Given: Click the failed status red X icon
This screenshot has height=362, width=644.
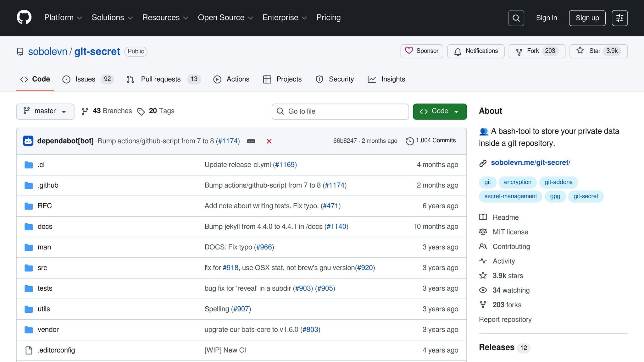Looking at the screenshot, I should coord(269,141).
